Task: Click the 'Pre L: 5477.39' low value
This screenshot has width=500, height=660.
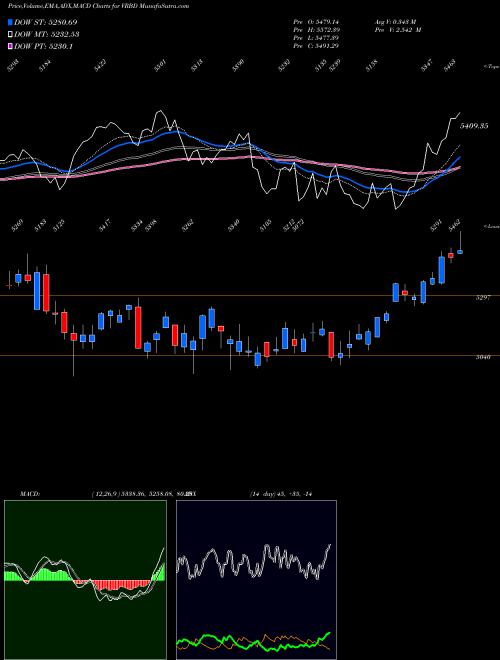Action: click(x=316, y=38)
